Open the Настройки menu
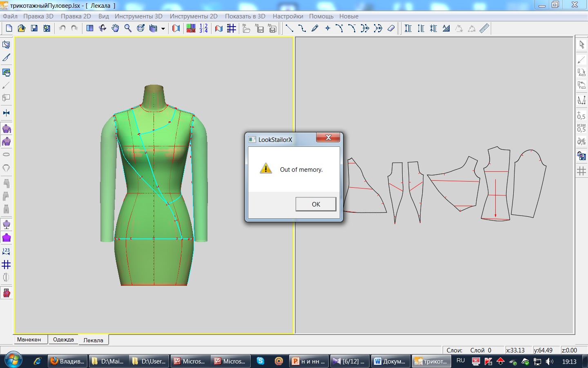The height and width of the screenshot is (368, 588). (288, 16)
